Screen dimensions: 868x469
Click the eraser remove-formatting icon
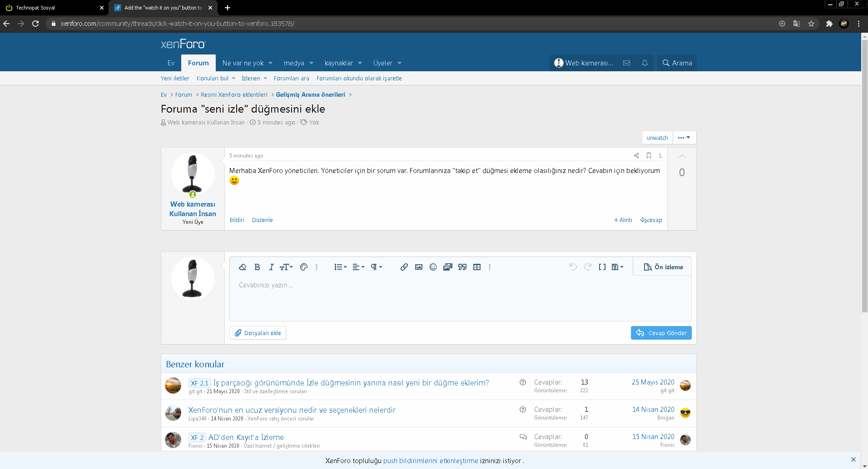[243, 267]
